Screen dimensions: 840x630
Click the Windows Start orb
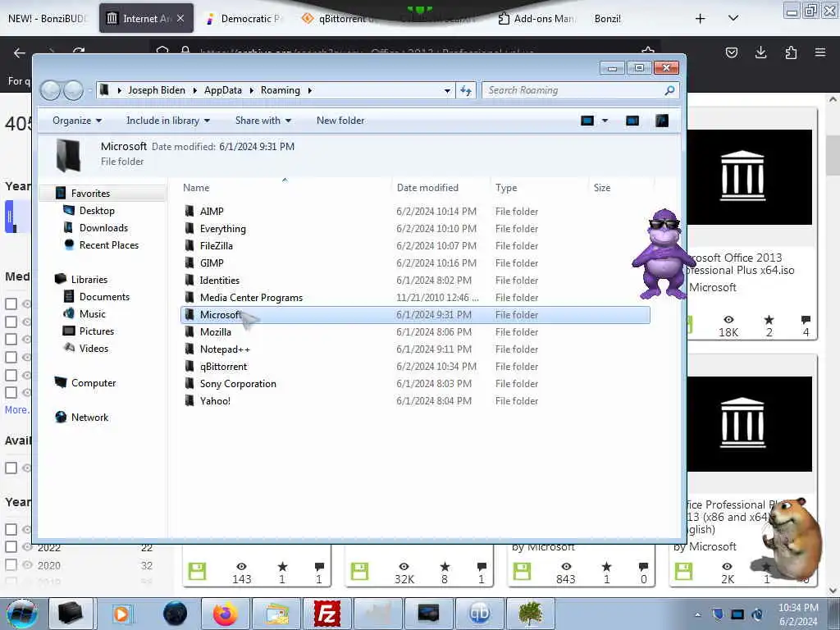pos(22,614)
